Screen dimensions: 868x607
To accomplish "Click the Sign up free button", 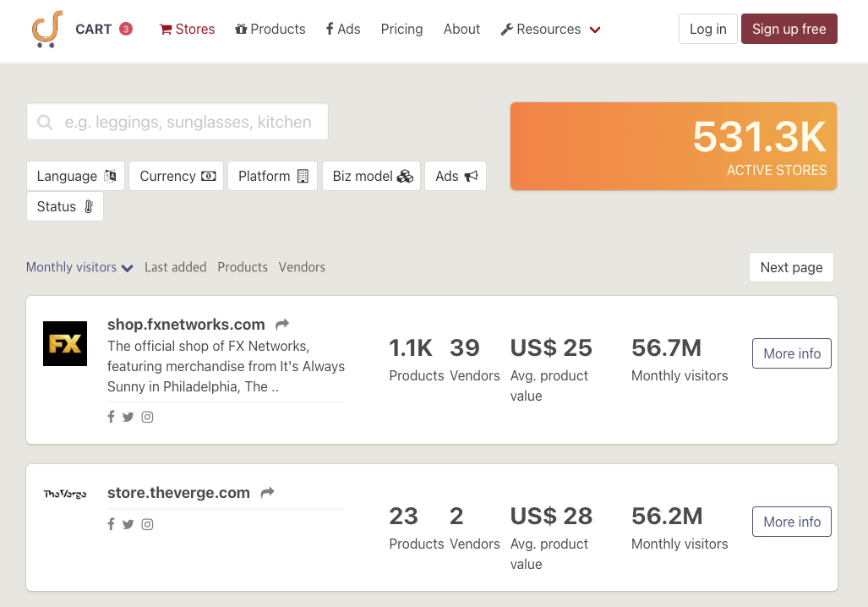I will coord(789,29).
